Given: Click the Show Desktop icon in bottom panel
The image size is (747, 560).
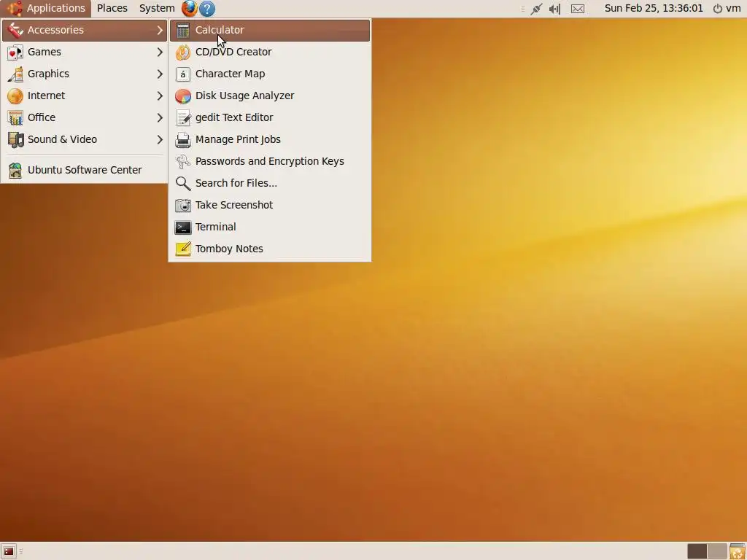Looking at the screenshot, I should point(9,551).
